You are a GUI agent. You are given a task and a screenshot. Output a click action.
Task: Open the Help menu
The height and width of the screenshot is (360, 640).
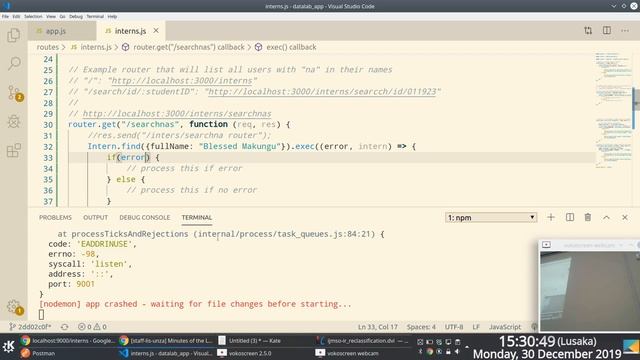pos(112,16)
